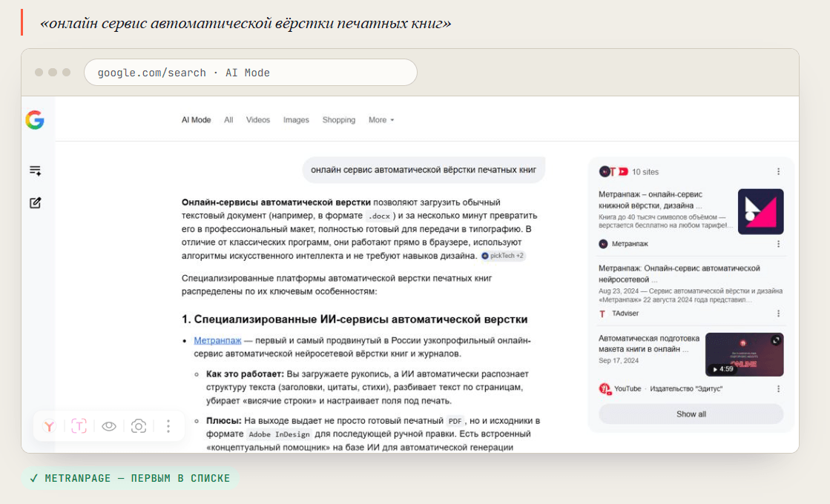Screen dimensions: 830x504
Task: Click the camera screenshot icon
Action: click(139, 426)
